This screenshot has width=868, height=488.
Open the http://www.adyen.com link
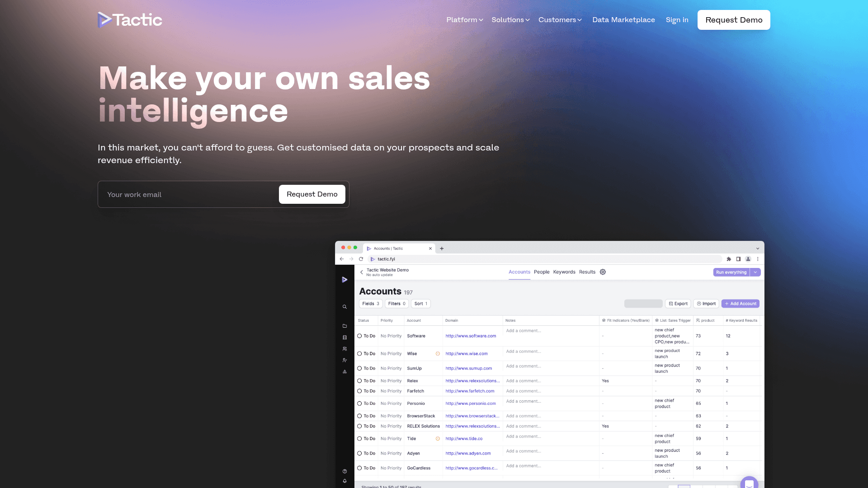468,453
